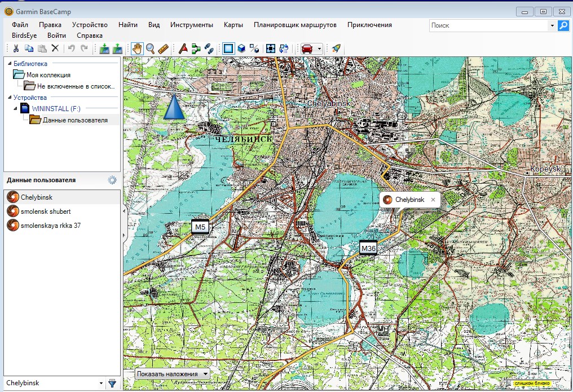This screenshot has width=573, height=392.
Task: Select the Hand pan tool
Action: (136, 49)
